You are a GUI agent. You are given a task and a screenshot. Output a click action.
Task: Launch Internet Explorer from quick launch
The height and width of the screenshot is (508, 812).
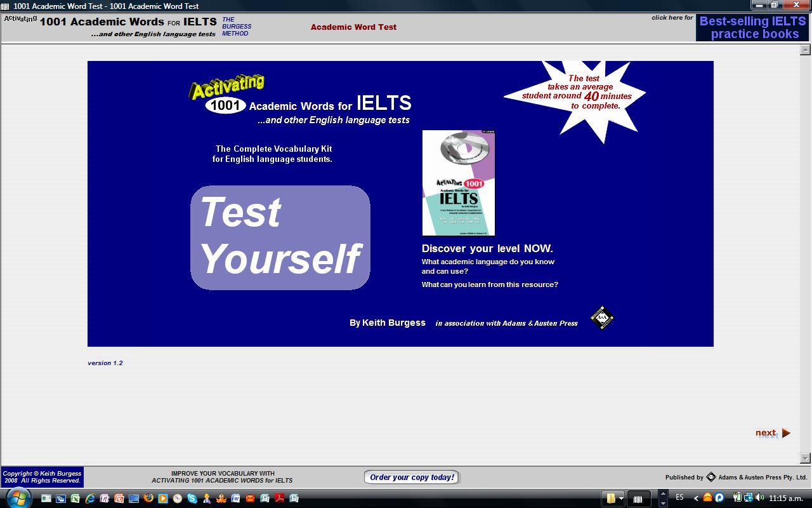pos(90,498)
